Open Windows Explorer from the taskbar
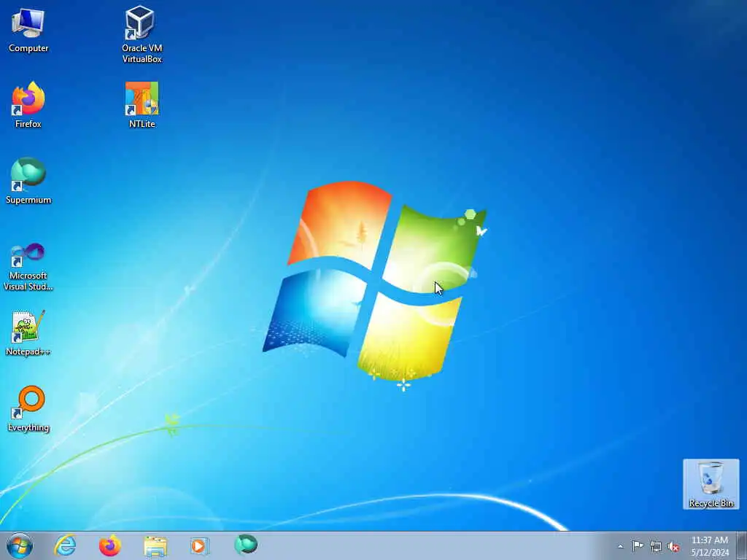Image resolution: width=747 pixels, height=560 pixels. tap(155, 545)
